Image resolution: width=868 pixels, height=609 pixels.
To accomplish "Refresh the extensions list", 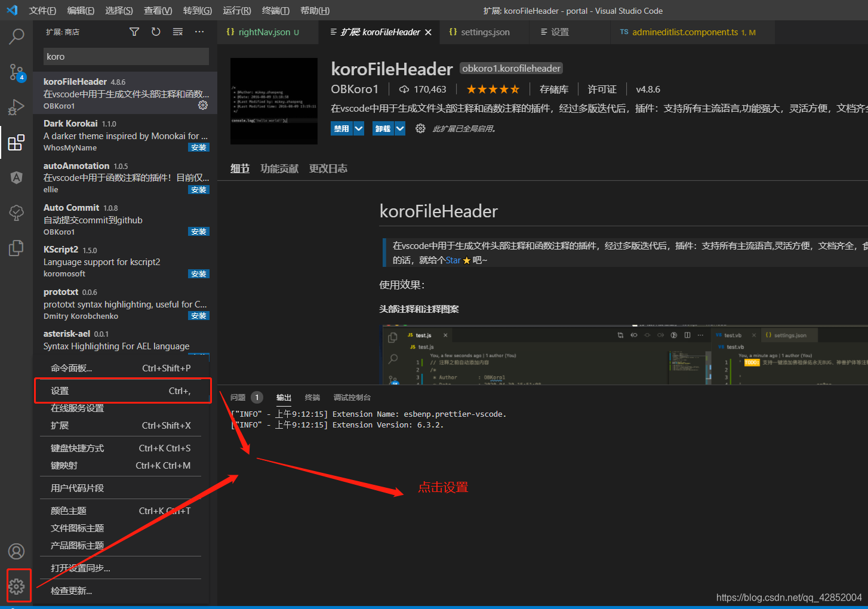I will pos(156,32).
